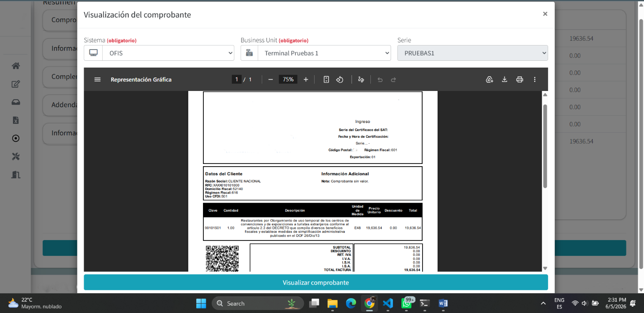Click the monitor icon beside Sistema
Screen dimensions: 644x313
[93, 53]
